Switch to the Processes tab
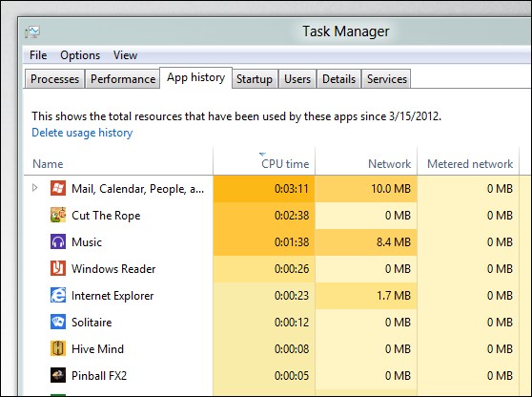 [54, 79]
